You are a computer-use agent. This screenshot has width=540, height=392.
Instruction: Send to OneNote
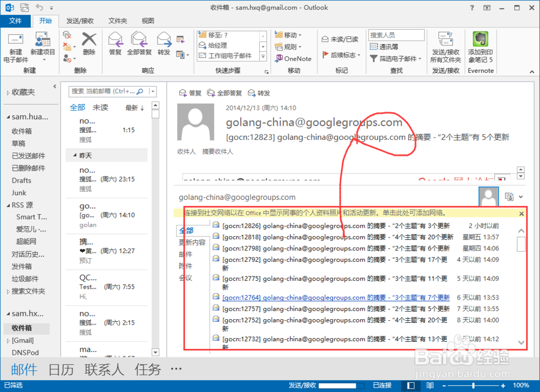293,58
